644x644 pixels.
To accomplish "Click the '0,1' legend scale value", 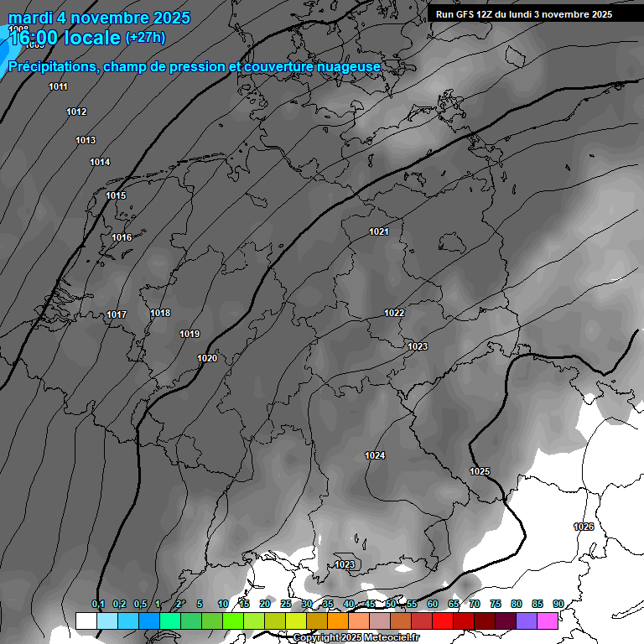I will (98, 604).
